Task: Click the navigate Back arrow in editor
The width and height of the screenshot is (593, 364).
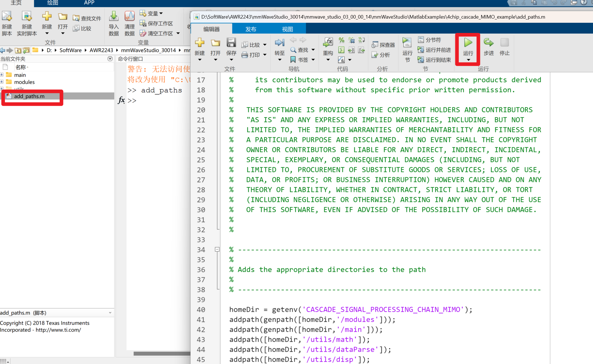Action: click(x=293, y=40)
